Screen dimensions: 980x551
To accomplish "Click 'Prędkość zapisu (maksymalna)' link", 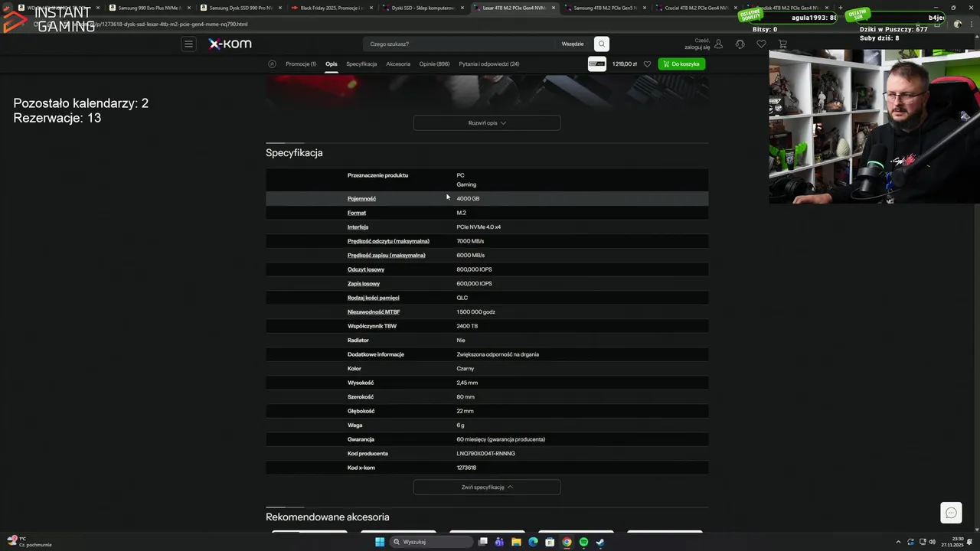I will click(386, 255).
